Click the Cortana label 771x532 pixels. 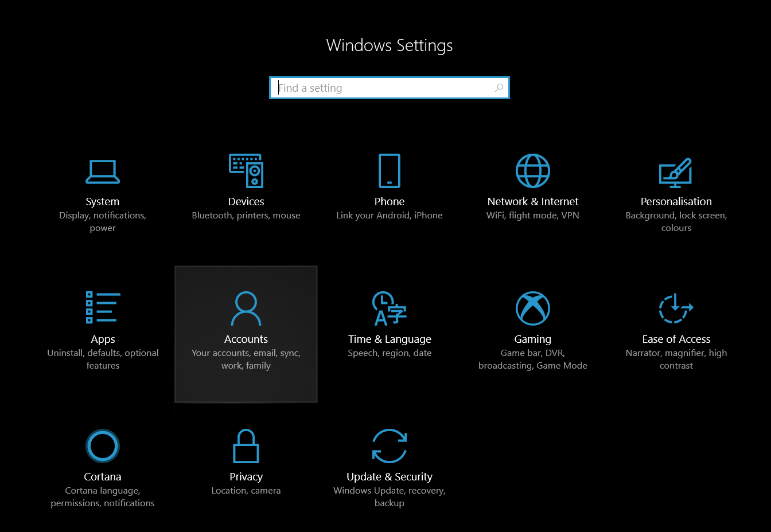coord(103,476)
